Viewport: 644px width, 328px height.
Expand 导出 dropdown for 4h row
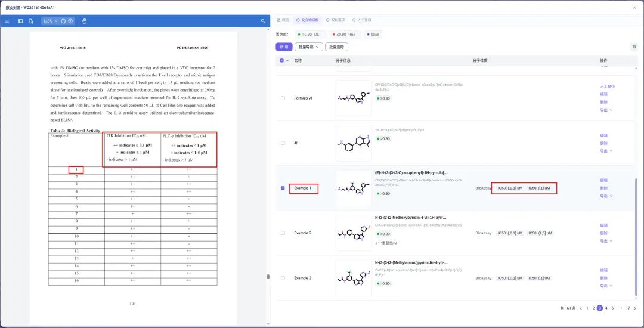[606, 151]
